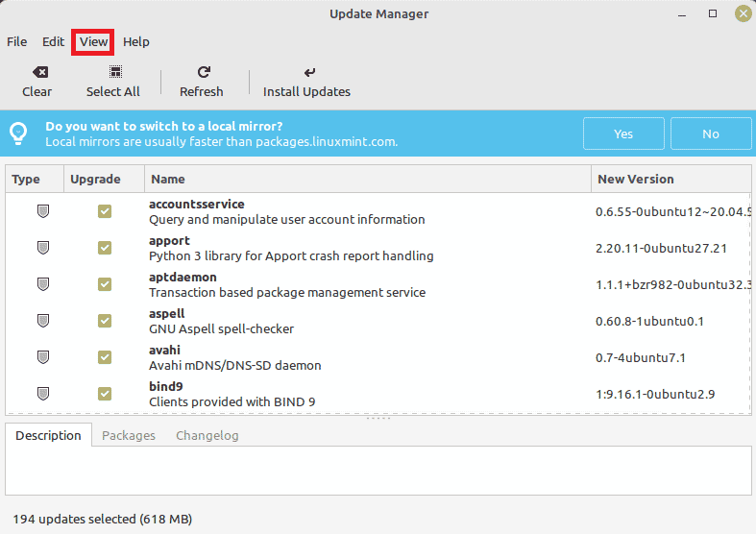Sort by the Type column header
The width and height of the screenshot is (756, 534).
click(x=35, y=180)
